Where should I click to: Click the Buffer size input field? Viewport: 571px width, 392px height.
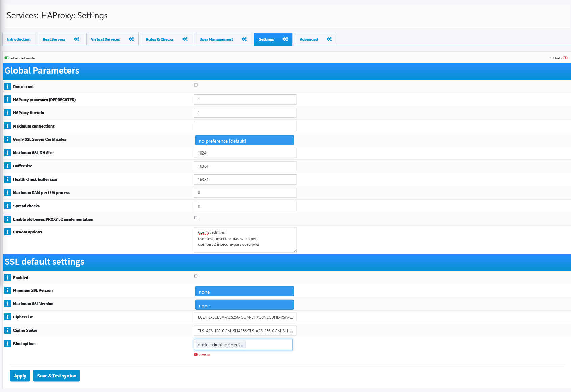click(245, 166)
